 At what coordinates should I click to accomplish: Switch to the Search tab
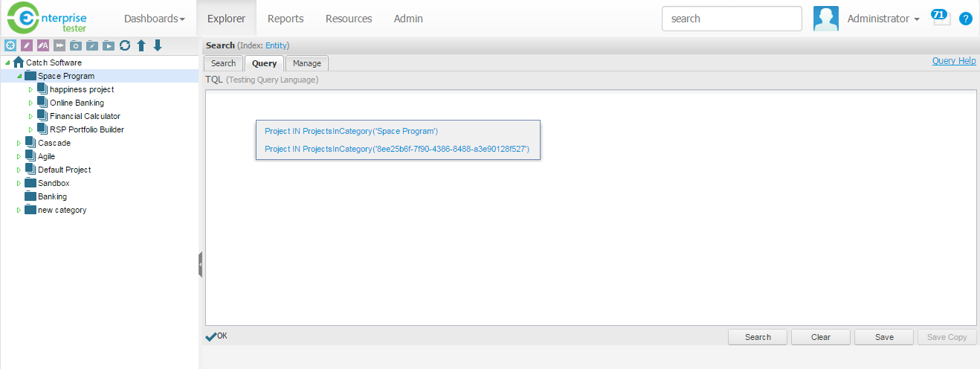point(223,63)
